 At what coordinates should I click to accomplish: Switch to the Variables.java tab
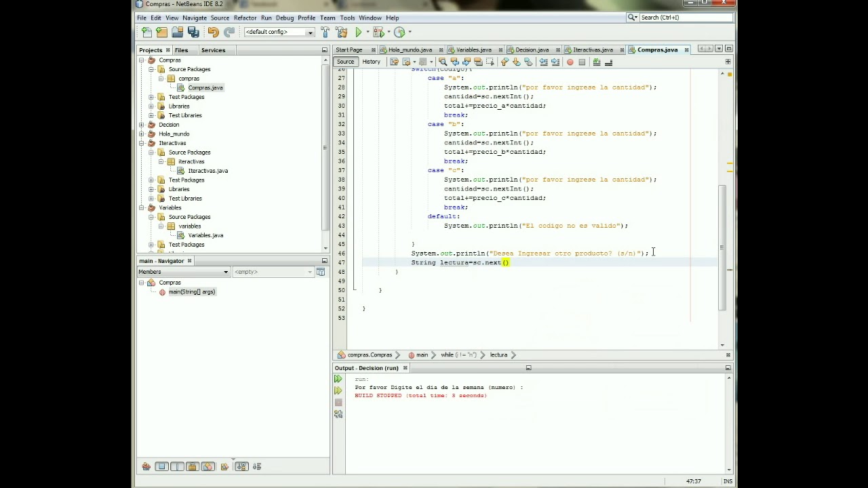pos(473,49)
